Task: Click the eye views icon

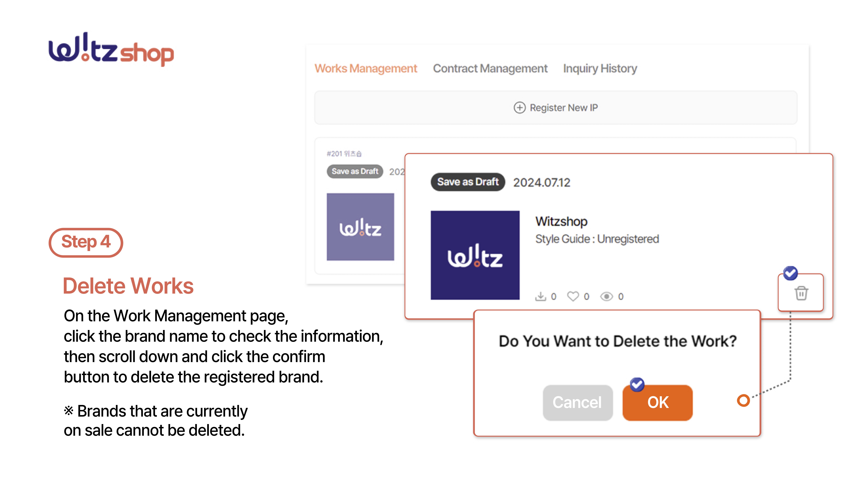Action: (607, 296)
